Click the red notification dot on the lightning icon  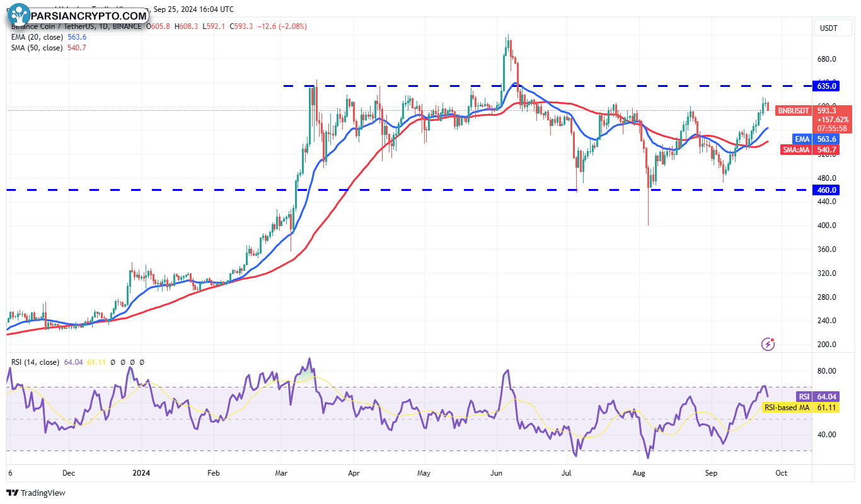point(773,340)
